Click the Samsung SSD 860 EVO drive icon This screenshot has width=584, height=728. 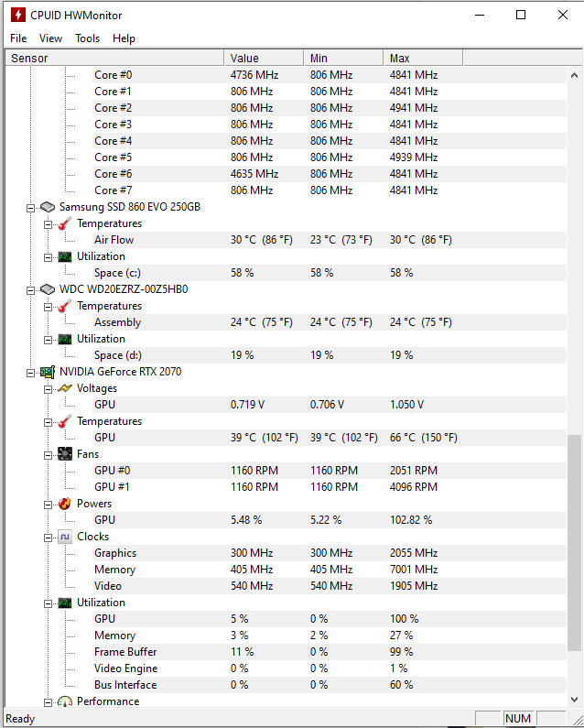48,207
